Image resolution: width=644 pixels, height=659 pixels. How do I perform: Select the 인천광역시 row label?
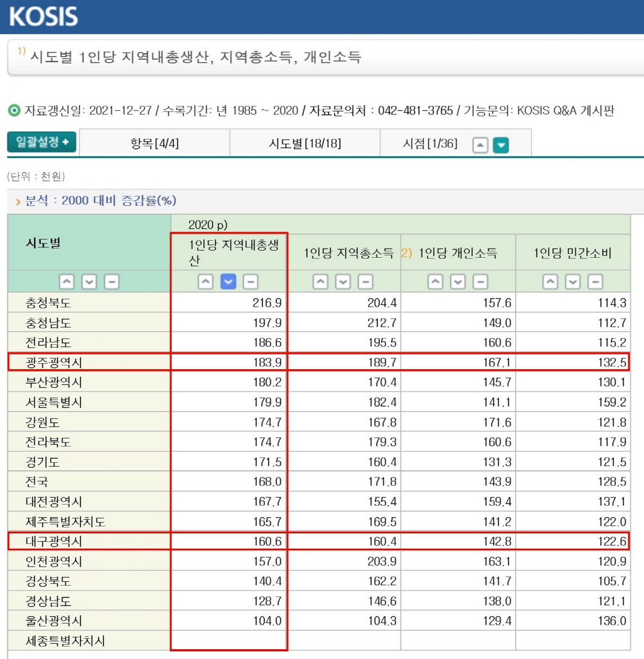[54, 562]
